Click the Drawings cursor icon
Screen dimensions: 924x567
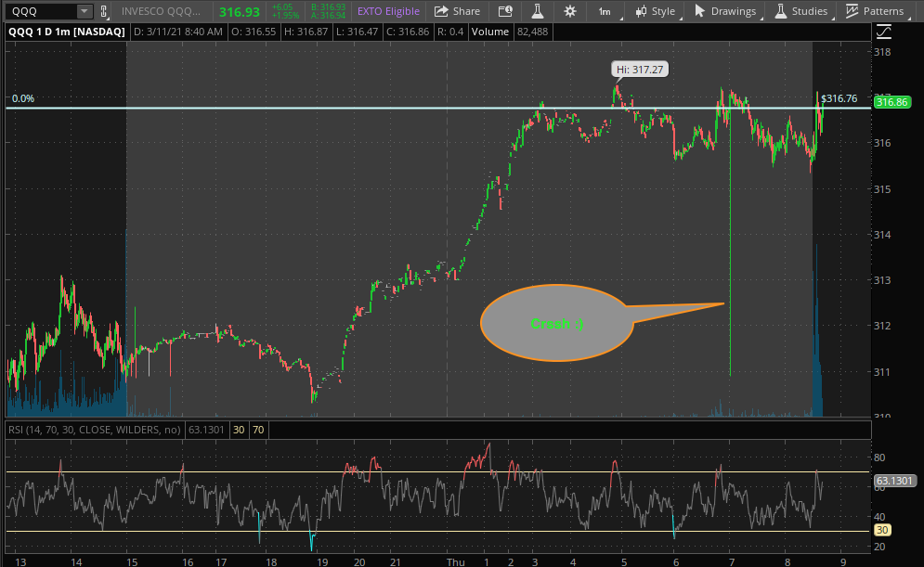pyautogui.click(x=701, y=11)
